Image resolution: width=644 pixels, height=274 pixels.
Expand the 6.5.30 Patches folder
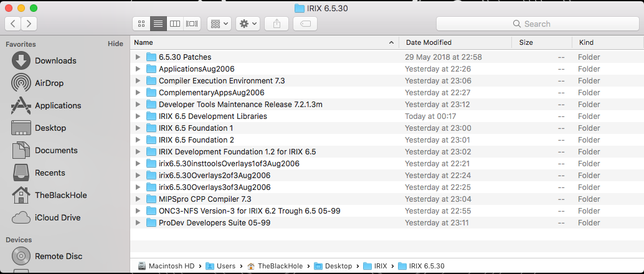pyautogui.click(x=138, y=57)
